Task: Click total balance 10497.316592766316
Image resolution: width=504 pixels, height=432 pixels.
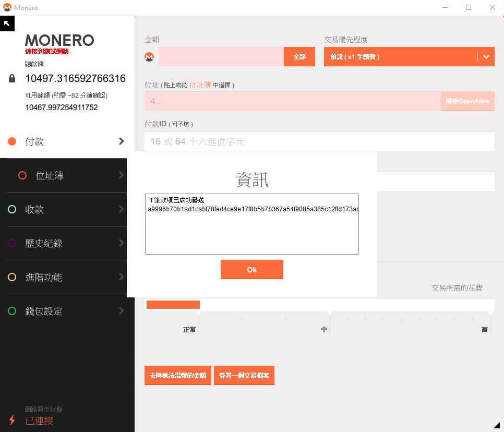Action: tap(76, 78)
